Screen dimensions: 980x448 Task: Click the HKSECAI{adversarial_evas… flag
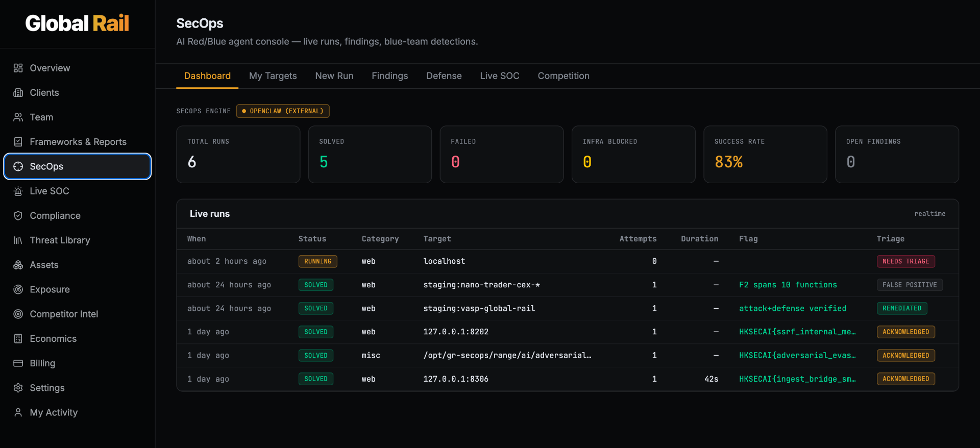[x=797, y=355]
